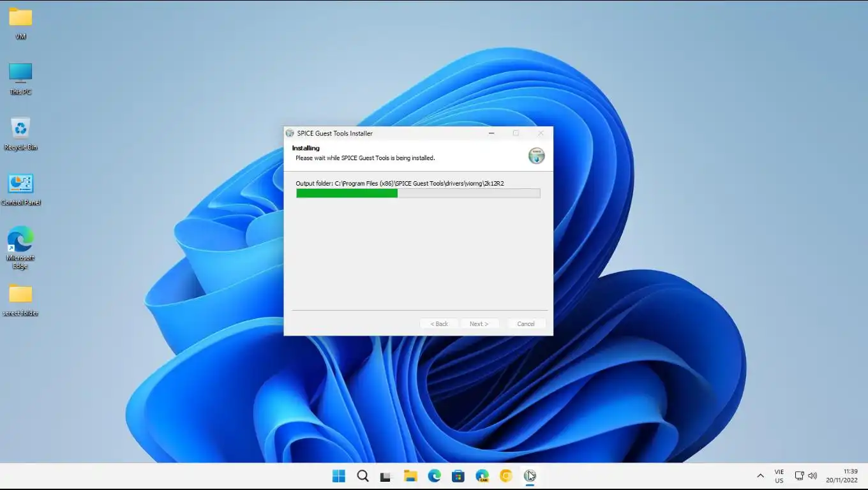The height and width of the screenshot is (490, 868).
Task: Open the VM folder on desktop
Action: (x=20, y=24)
